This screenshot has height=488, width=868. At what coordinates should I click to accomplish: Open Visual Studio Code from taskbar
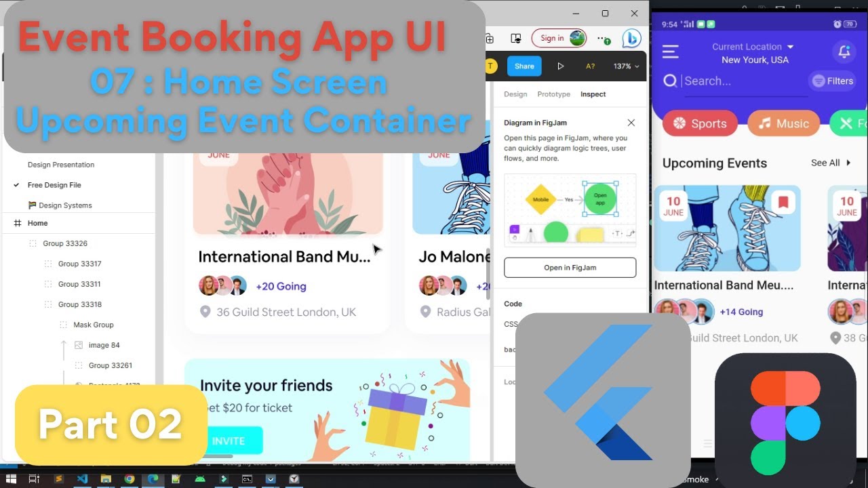(82, 479)
